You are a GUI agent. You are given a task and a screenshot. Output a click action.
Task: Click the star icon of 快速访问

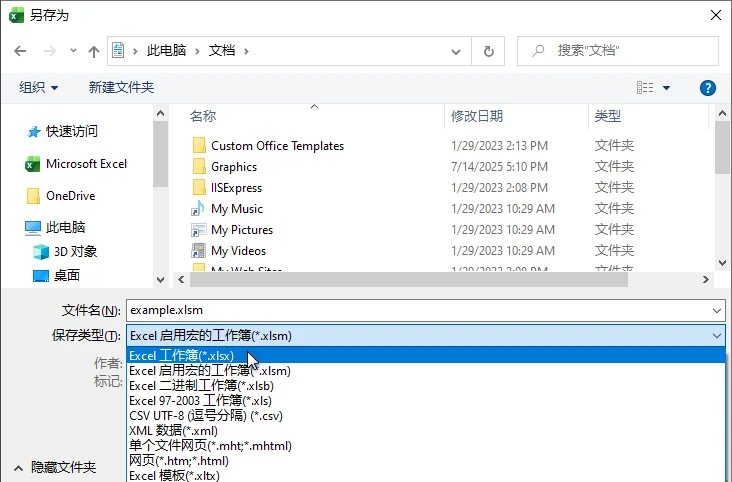pos(34,132)
